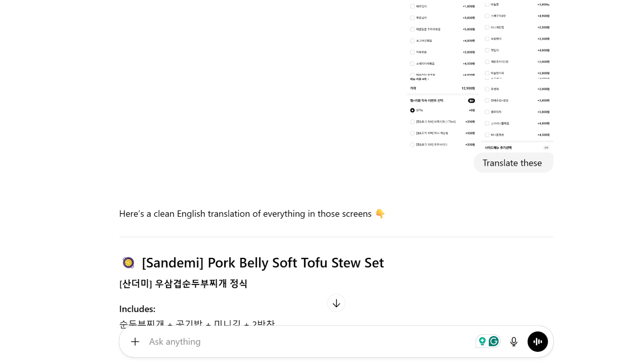Check the 계란후라이2장 +2,000원 checkbox
The image size is (644, 363).
(487, 61)
